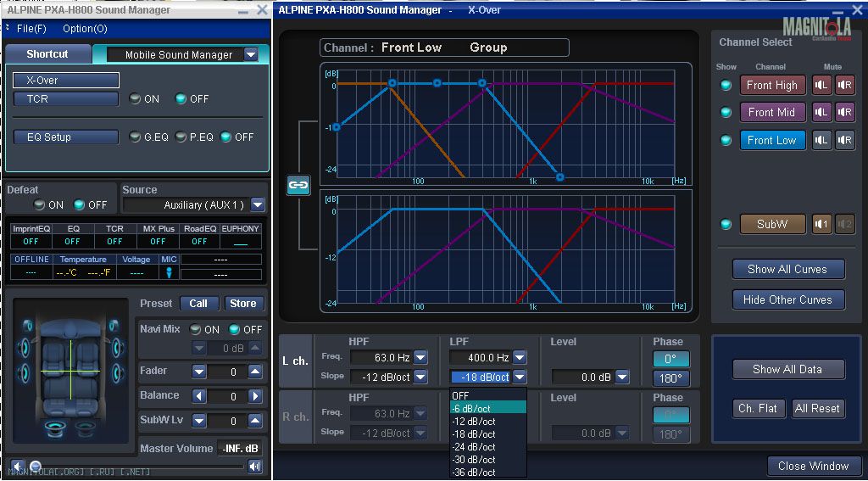The image size is (868, 481).
Task: Open the Source Auxiliary dropdown
Action: [x=258, y=204]
